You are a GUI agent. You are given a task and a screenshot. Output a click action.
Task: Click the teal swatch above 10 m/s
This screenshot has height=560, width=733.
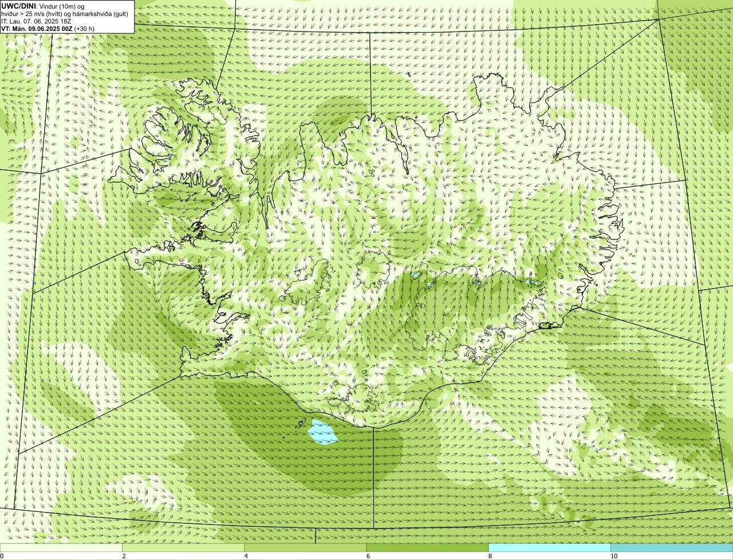672,548
